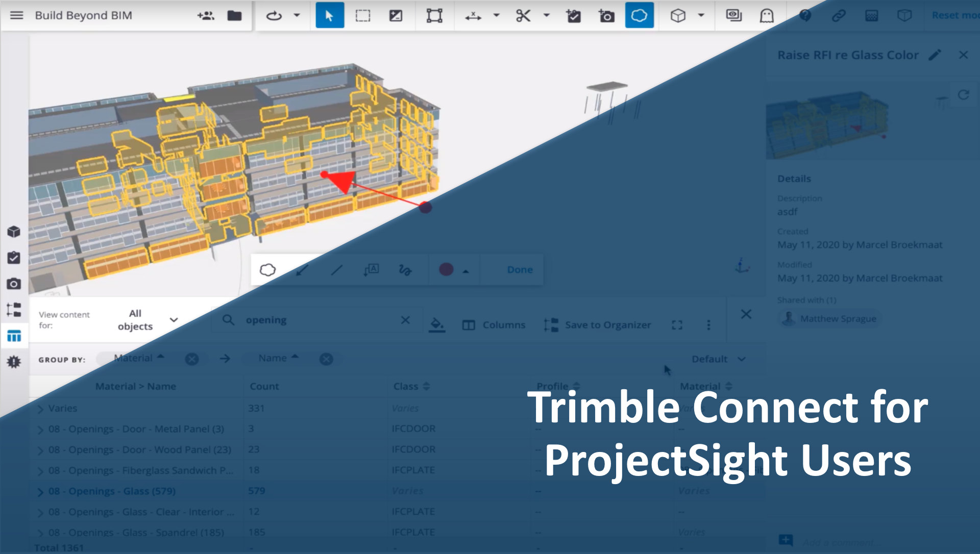This screenshot has height=554, width=980.
Task: Open the Default preset dropdown
Action: (x=719, y=359)
